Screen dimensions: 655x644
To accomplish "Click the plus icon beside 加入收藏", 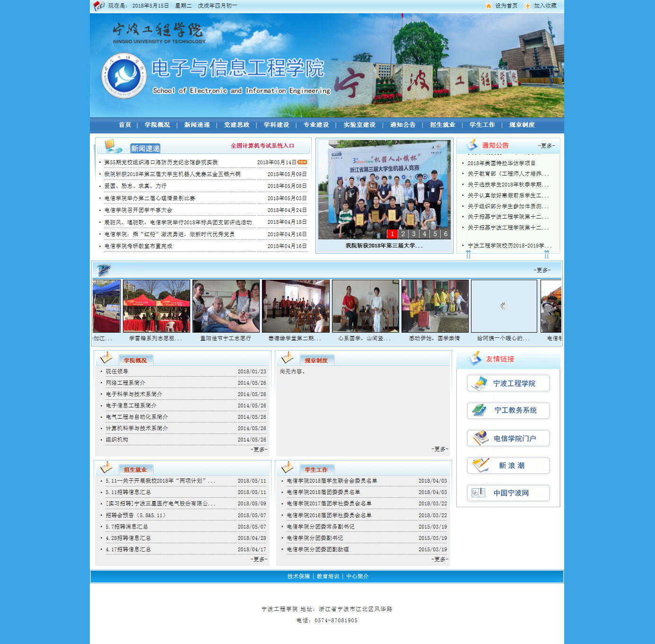I will 527,6.
